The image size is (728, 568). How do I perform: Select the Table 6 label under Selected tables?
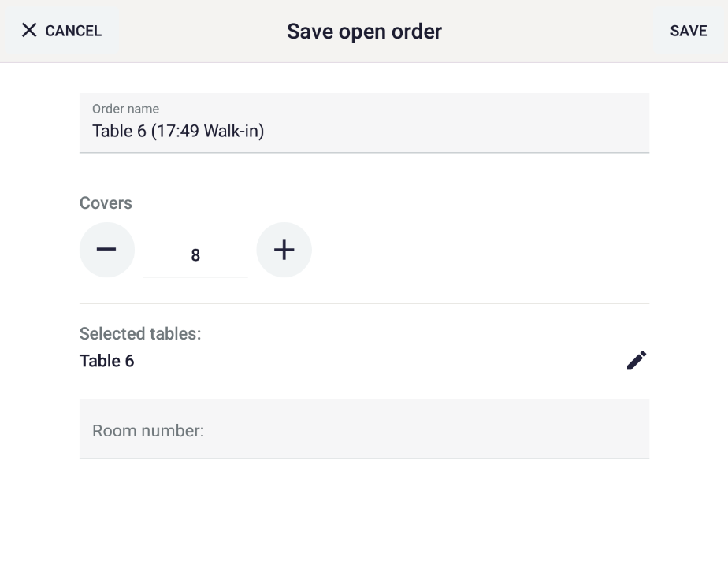(106, 361)
